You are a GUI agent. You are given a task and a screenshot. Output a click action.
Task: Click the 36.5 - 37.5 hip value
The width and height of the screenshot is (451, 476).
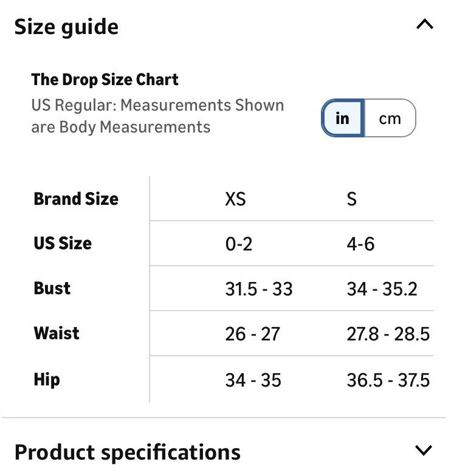pyautogui.click(x=388, y=380)
